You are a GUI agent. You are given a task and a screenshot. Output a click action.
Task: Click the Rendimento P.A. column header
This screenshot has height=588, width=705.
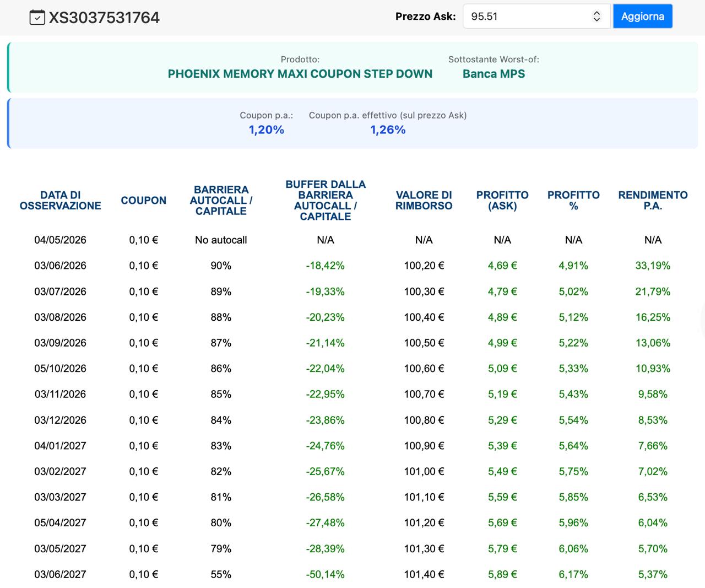pyautogui.click(x=653, y=201)
